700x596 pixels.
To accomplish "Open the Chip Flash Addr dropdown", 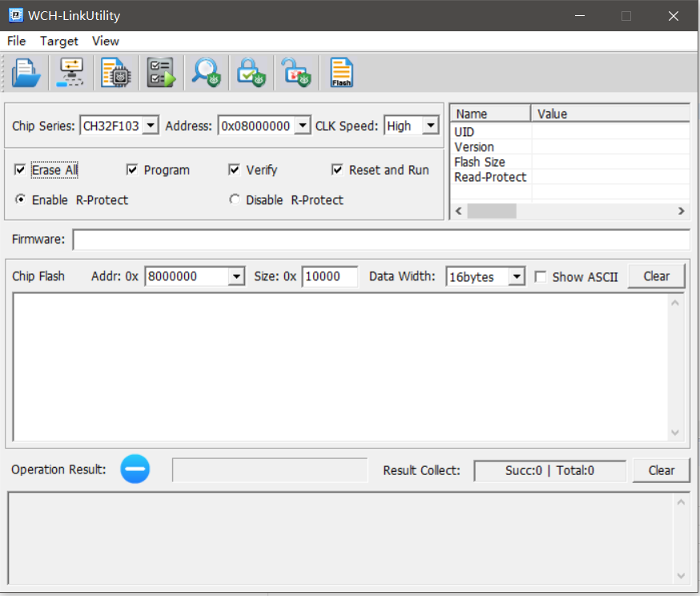I will pyautogui.click(x=236, y=276).
